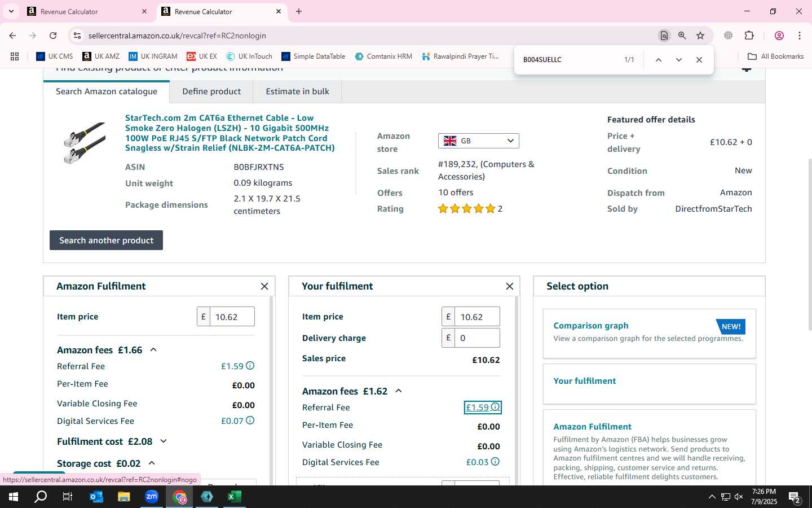Click the find-in-page icon in address bar
Viewport: 812px width, 508px height.
pyautogui.click(x=664, y=36)
